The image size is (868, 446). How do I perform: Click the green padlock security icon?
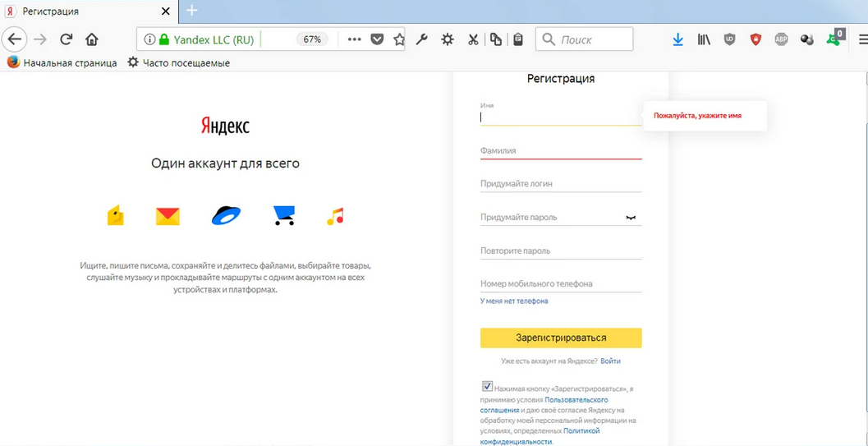tap(163, 39)
